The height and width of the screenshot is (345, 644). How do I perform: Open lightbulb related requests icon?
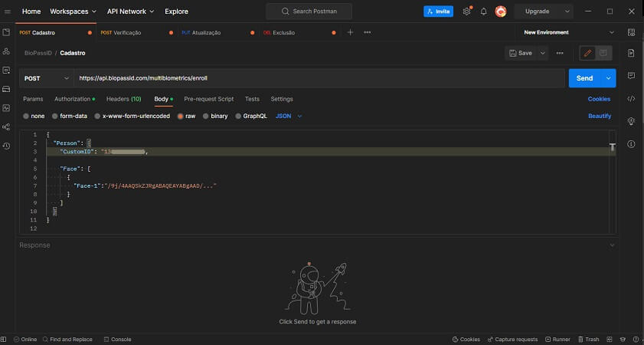click(631, 121)
